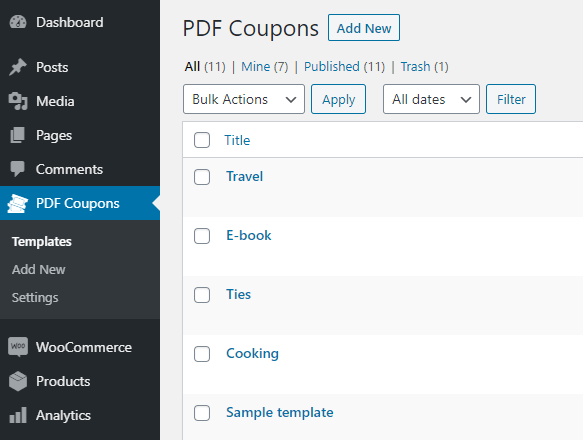This screenshot has height=440, width=583.
Task: Click the Filter button
Action: [511, 99]
